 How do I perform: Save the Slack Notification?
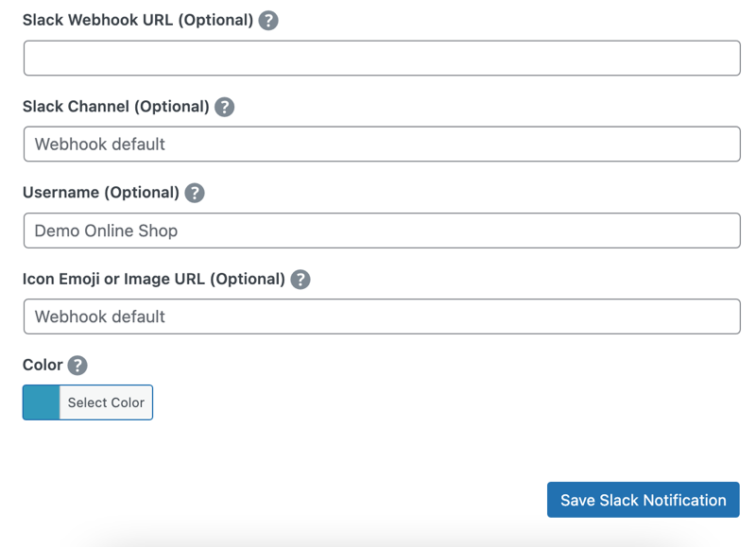click(643, 500)
